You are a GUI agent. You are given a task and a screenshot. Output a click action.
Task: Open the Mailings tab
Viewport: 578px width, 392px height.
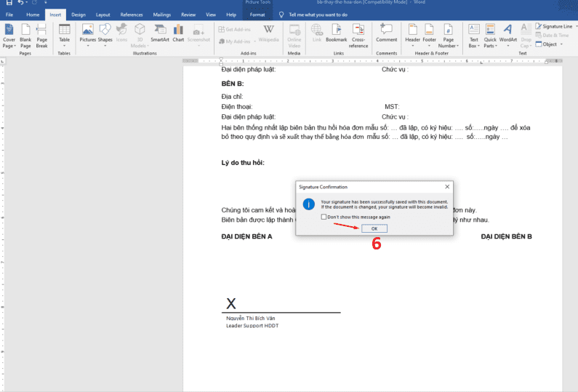pos(162,15)
